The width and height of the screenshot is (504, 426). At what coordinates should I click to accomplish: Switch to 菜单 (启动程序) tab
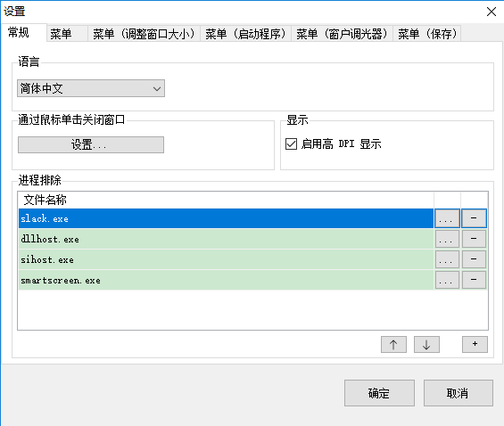pos(245,34)
